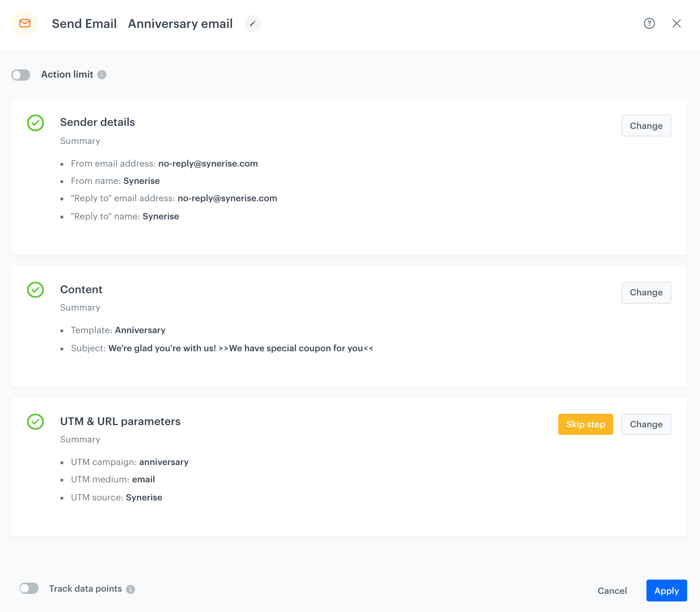
Task: Change the Sender details
Action: pyautogui.click(x=646, y=125)
